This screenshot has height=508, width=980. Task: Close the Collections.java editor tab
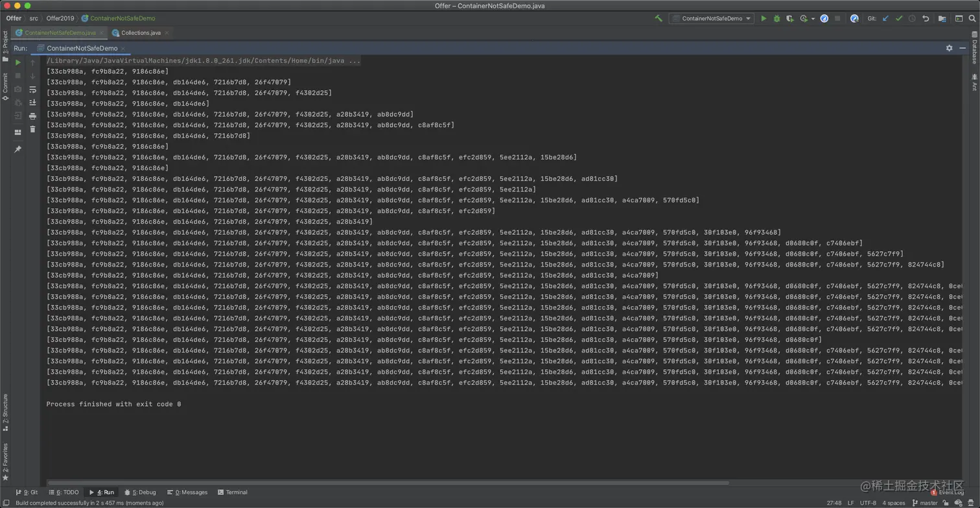tap(167, 32)
